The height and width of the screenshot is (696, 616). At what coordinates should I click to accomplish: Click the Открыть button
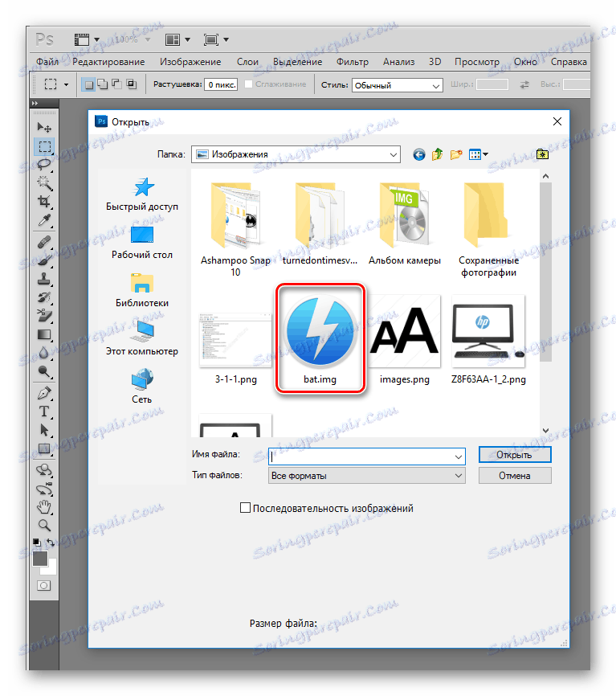[515, 455]
